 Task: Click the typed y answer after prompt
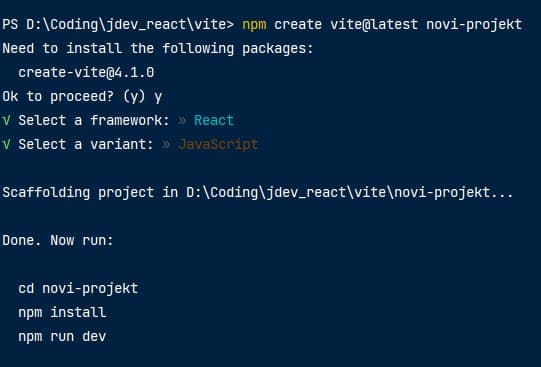click(158, 98)
